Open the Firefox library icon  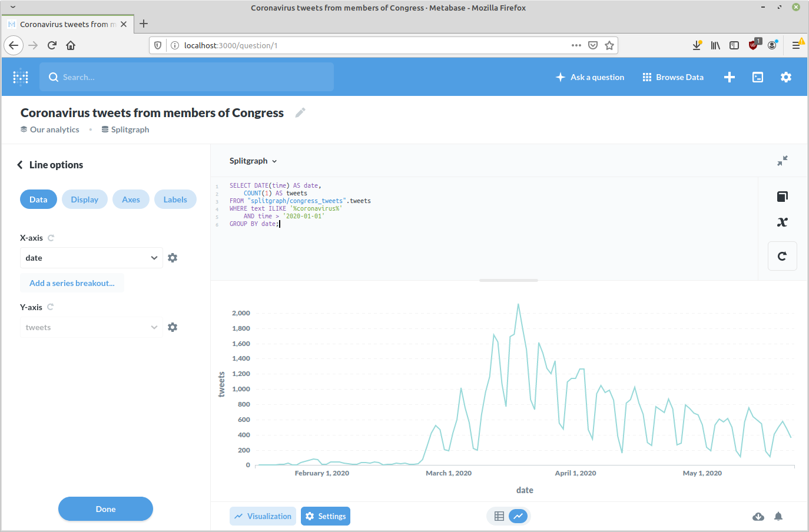tap(715, 45)
